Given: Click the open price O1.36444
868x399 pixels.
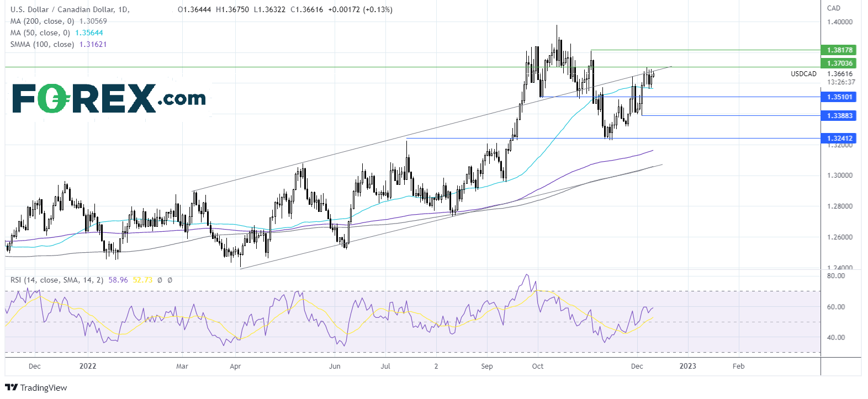Looking at the screenshot, I should 194,9.
